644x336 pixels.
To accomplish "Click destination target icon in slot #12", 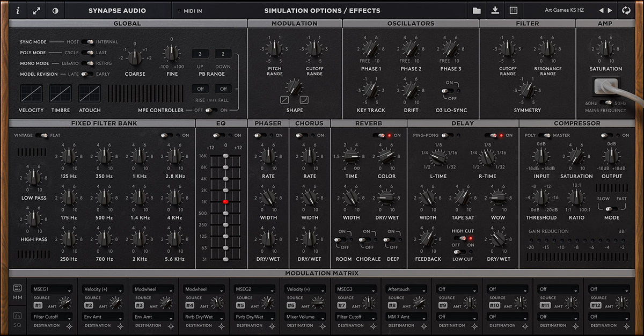I will point(626,326).
